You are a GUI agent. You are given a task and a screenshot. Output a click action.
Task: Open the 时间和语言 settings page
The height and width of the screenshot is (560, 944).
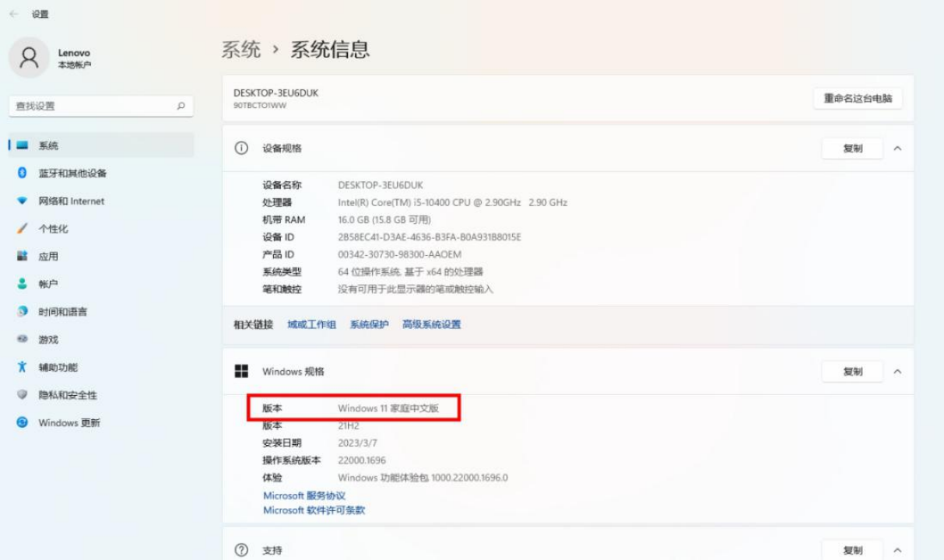coord(101,311)
